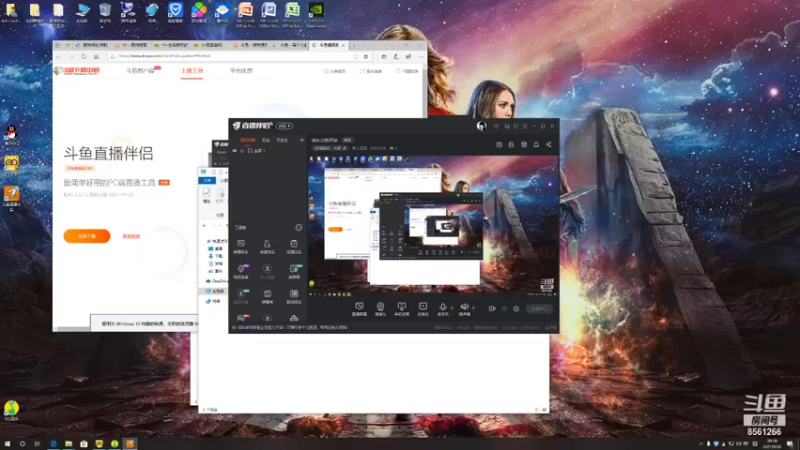The image size is (800, 450).
Task: Open the 斗鱼客户端 website nav tab
Action: 140,70
